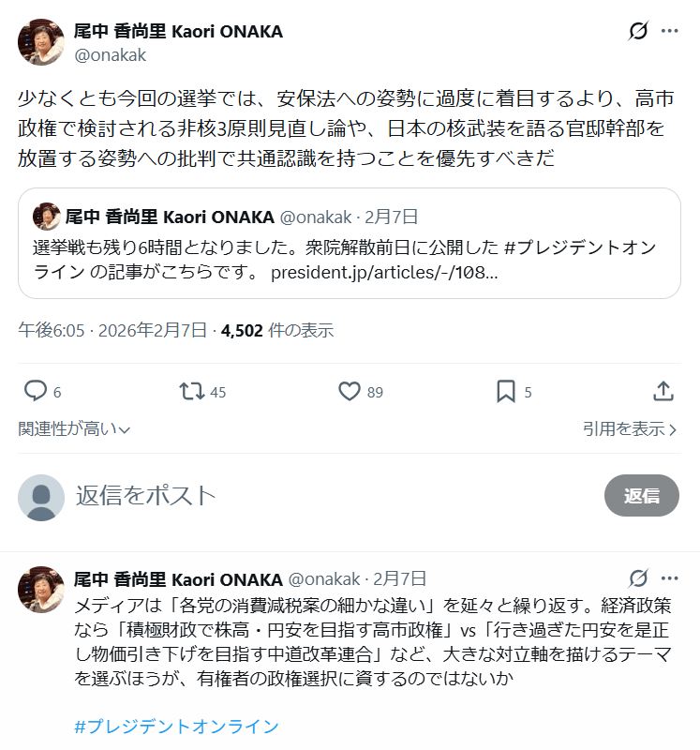Screen dimensions: 700x750
Task: Click the 4,502 件の表示 view count
Action: tap(277, 330)
